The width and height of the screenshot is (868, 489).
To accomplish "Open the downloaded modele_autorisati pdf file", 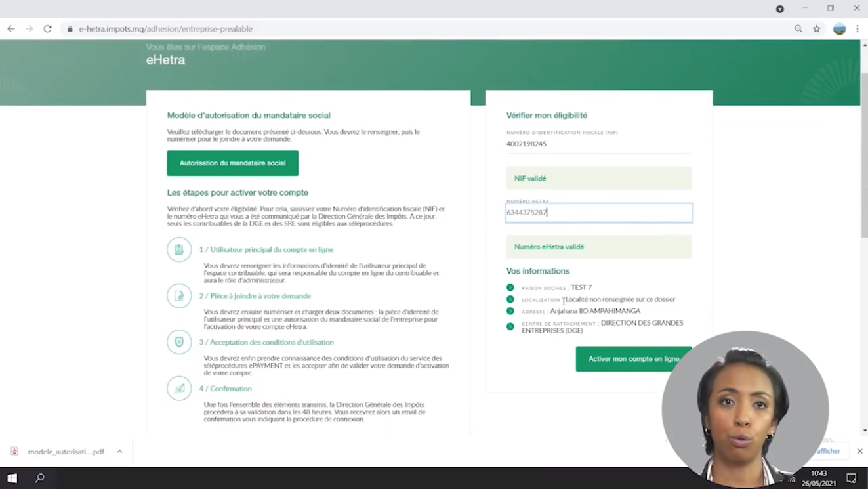I will [x=59, y=452].
